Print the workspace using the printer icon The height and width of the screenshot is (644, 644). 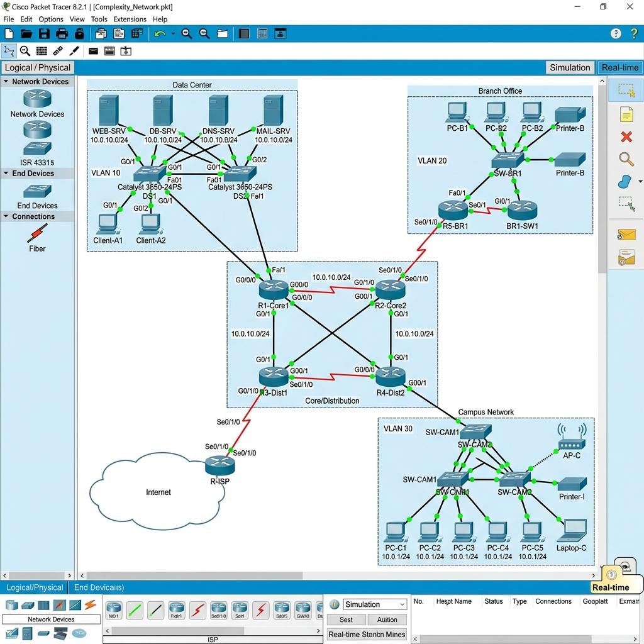tap(62, 34)
